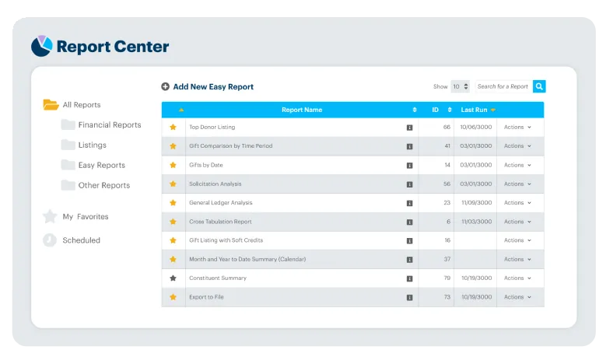Open info icon for Month and Year to Date Summary

pos(410,260)
